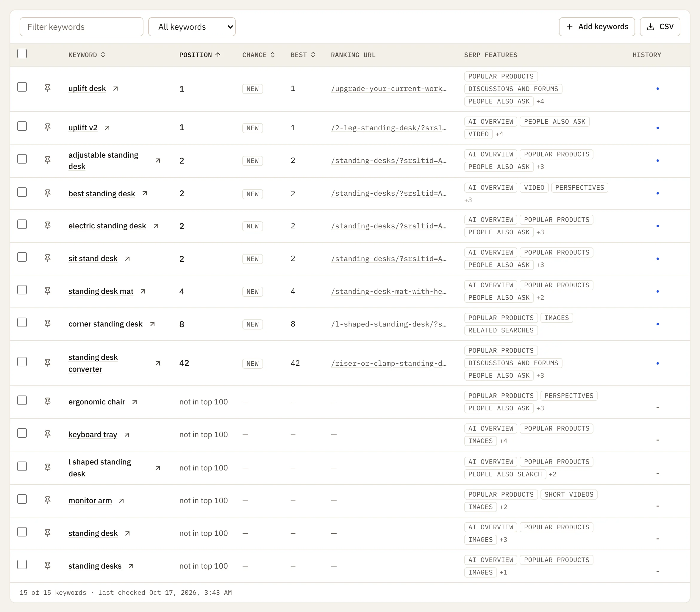700x612 pixels.
Task: Sort by Best column
Action: pos(303,55)
